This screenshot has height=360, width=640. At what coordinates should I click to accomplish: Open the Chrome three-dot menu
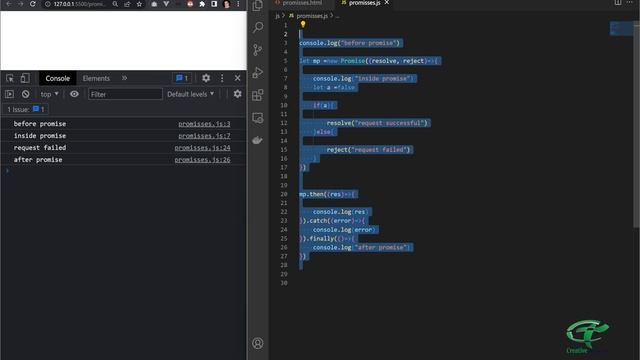pyautogui.click(x=238, y=4)
